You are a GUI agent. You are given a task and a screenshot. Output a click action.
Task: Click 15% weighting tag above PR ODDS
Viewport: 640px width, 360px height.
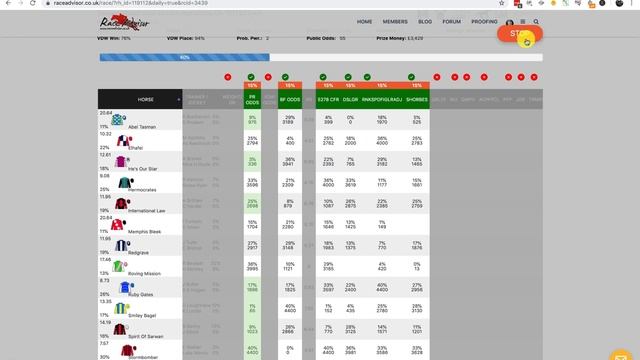(x=252, y=85)
